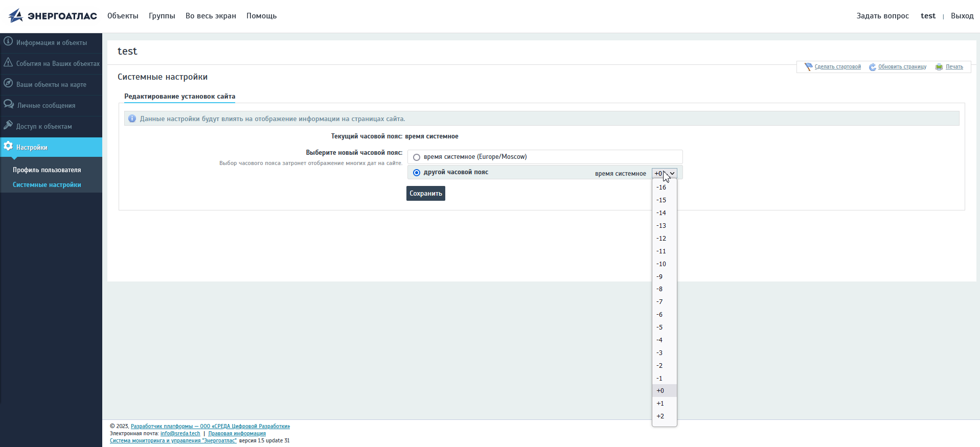Collapse the timezone offset dropdown arrow
Image resolution: width=980 pixels, height=447 pixels.
[672, 174]
